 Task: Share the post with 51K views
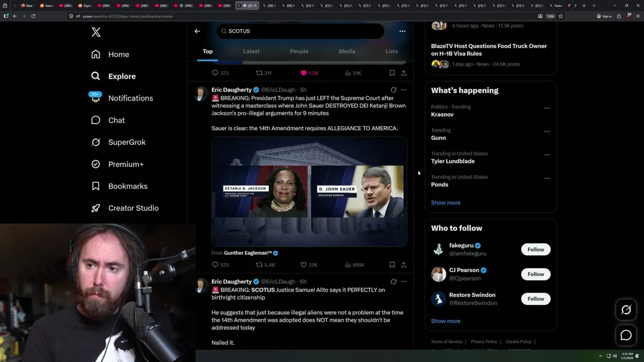coord(404,73)
